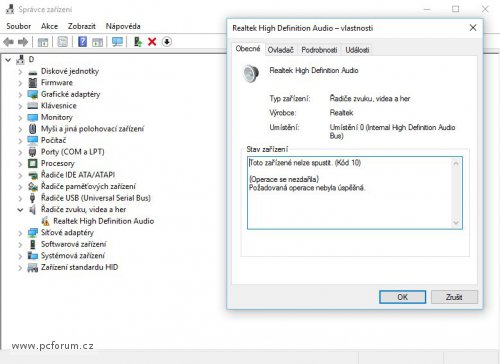Screen dimensions: 500x364
Task: Switch to the Události tab
Action: pos(357,50)
